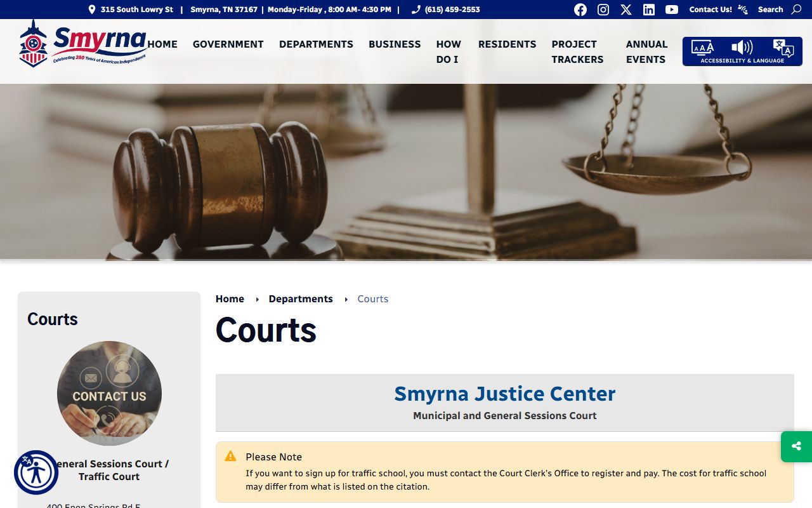Click the Municipal and General Sessions Court subtitle

point(505,416)
